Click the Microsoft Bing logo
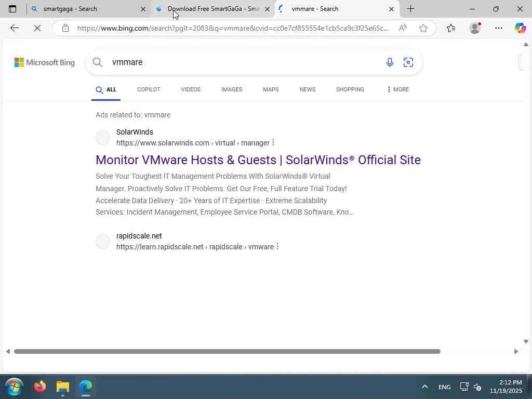The height and width of the screenshot is (399, 532). coord(45,62)
